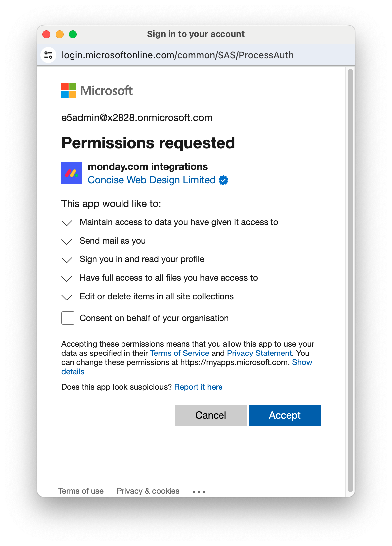
Task: Open the Terms of Service link
Action: click(179, 353)
